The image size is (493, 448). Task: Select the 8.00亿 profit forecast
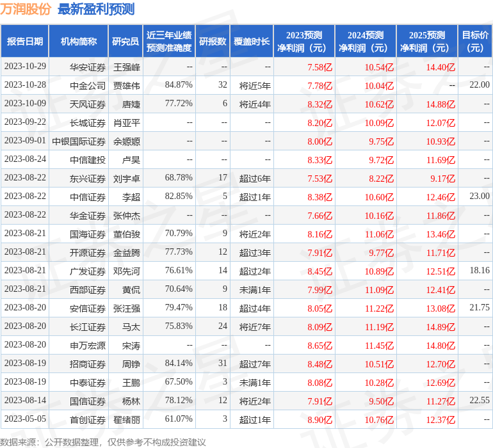coord(319,141)
